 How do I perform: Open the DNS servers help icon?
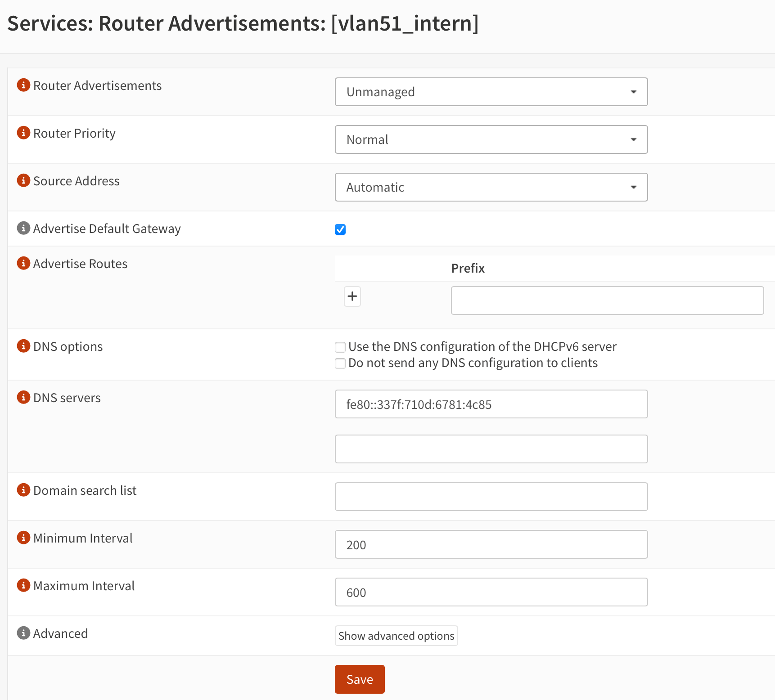[23, 397]
